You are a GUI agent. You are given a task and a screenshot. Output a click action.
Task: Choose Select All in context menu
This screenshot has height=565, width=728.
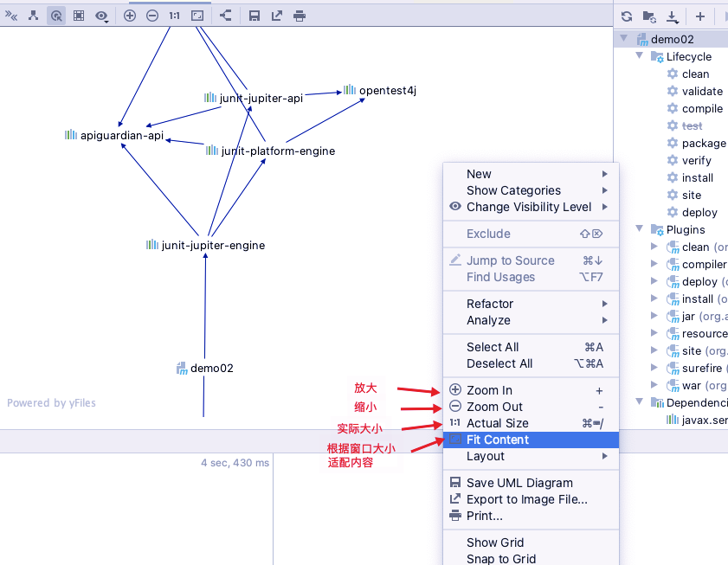tap(532, 347)
